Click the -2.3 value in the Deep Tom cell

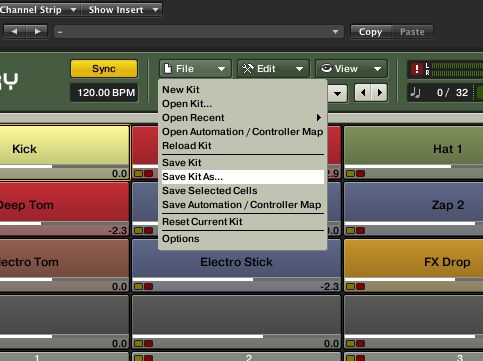[118, 231]
